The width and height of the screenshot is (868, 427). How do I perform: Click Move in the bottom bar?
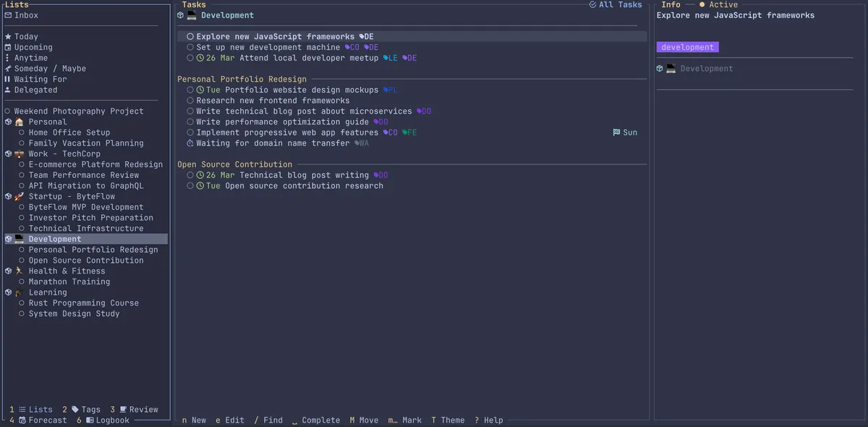(x=364, y=420)
